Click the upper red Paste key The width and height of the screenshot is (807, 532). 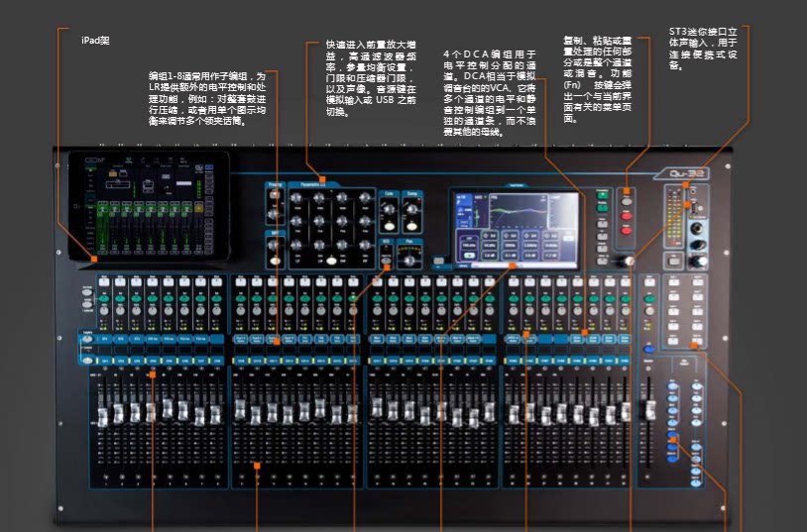(626, 216)
